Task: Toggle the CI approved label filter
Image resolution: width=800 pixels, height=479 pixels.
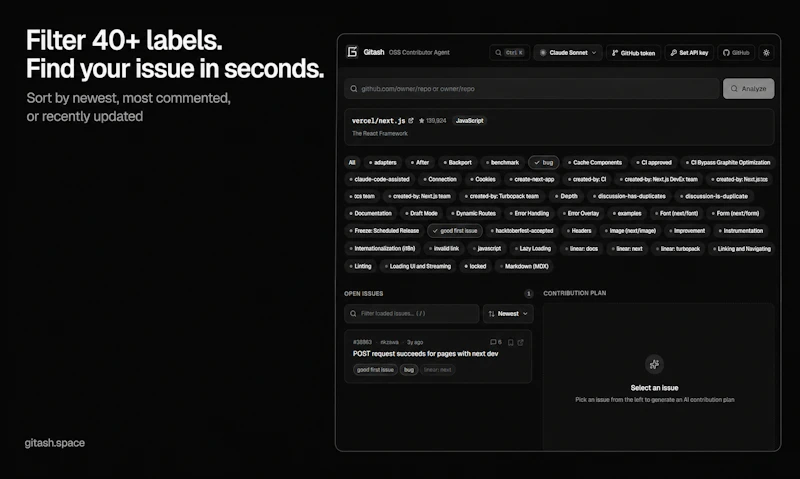Action: coord(654,163)
